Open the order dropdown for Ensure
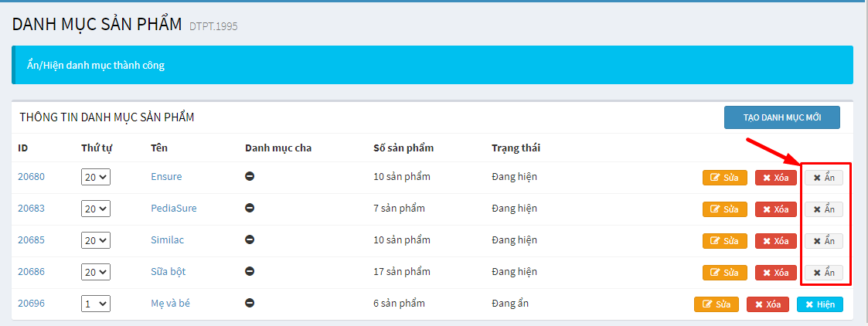This screenshot has width=868, height=326. coord(96,177)
